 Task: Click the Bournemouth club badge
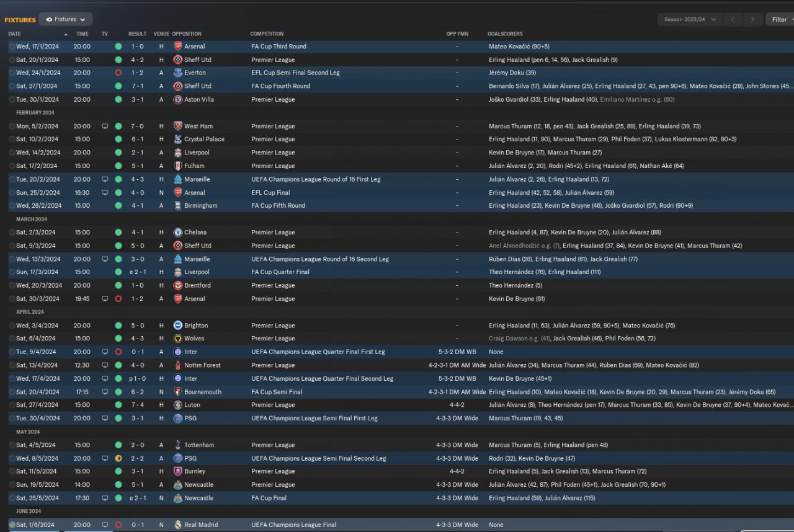coord(178,392)
